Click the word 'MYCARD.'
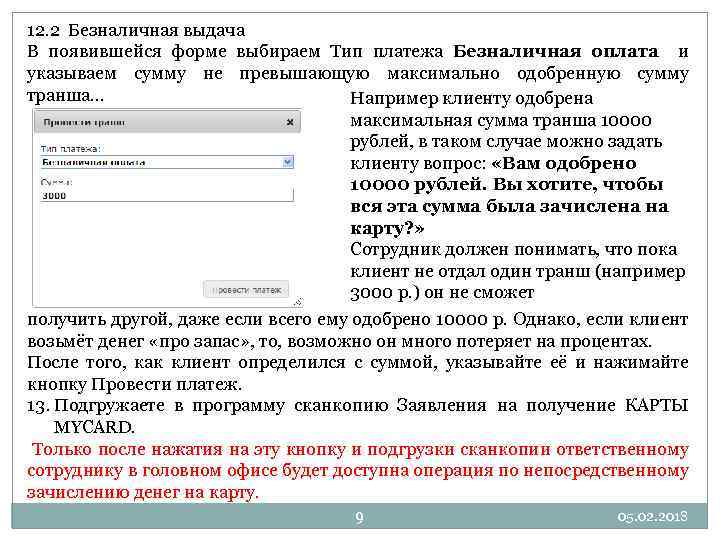The width and height of the screenshot is (720, 540). [94, 428]
